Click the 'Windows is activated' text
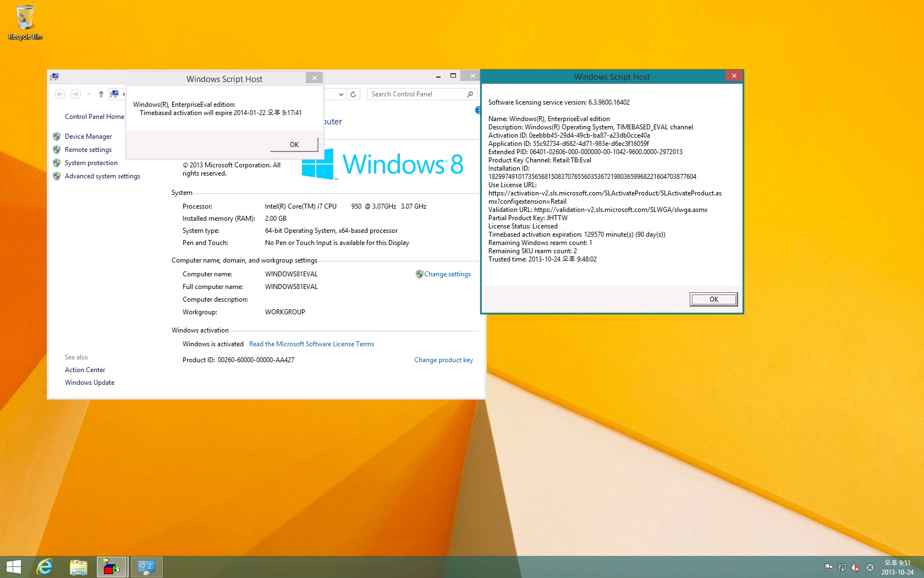 click(213, 344)
